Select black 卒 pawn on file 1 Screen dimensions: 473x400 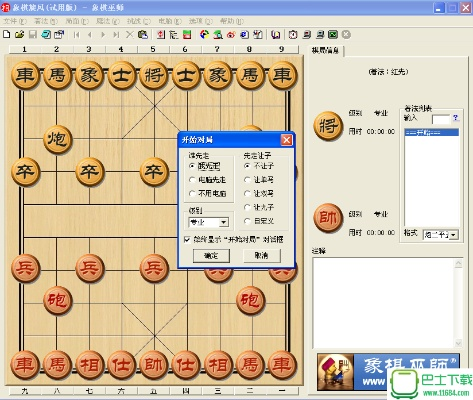(25, 172)
